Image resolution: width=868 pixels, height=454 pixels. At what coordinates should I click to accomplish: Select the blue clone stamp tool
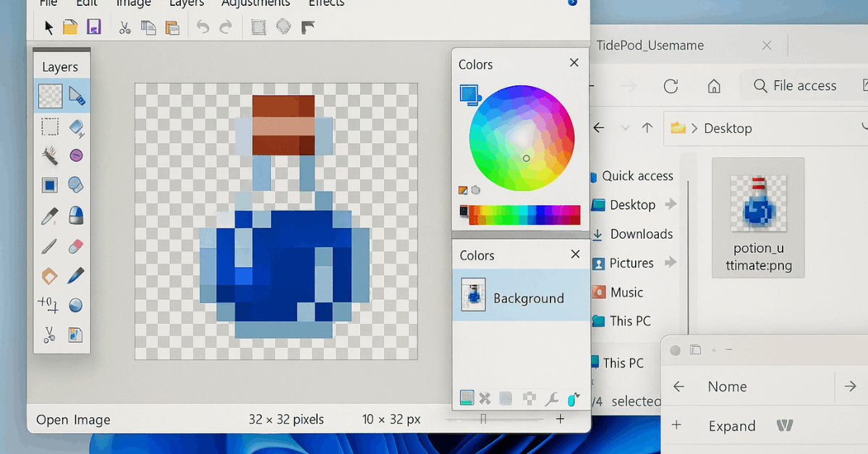tap(76, 215)
